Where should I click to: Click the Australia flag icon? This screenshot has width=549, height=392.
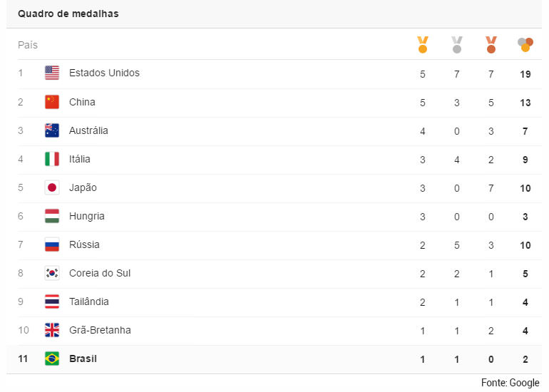click(x=52, y=130)
